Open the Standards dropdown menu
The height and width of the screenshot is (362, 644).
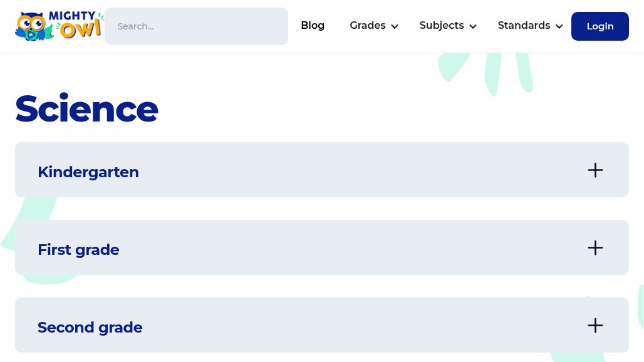tap(524, 25)
